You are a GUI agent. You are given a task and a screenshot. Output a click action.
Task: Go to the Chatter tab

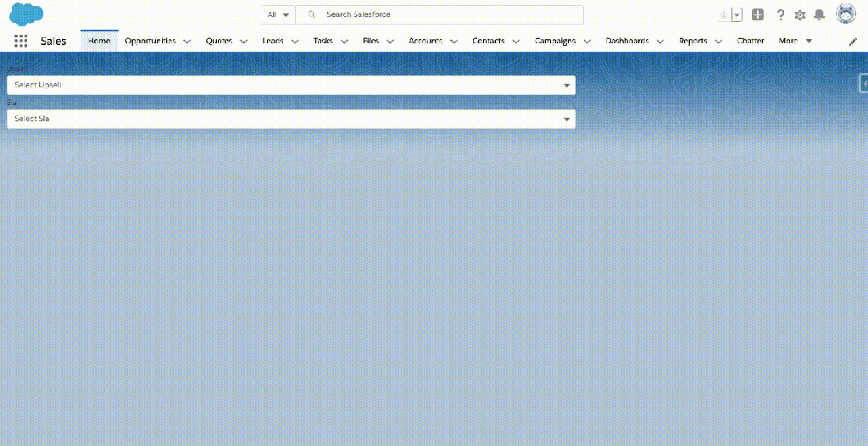click(x=750, y=41)
